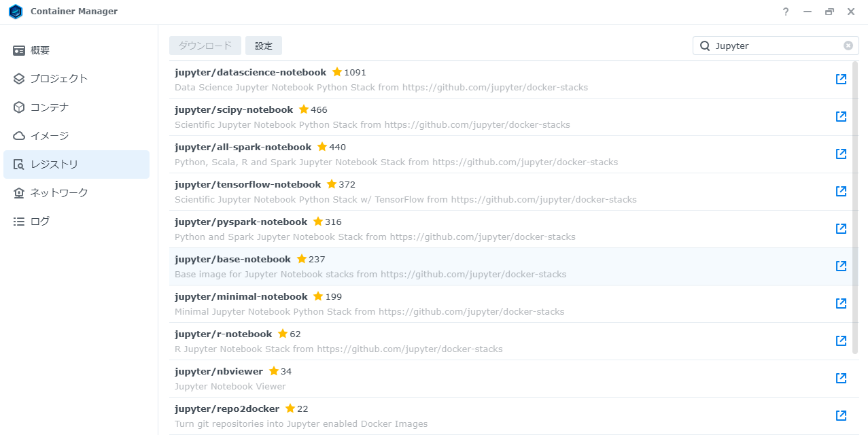Open external link for jupyter/r-notebook

(841, 341)
